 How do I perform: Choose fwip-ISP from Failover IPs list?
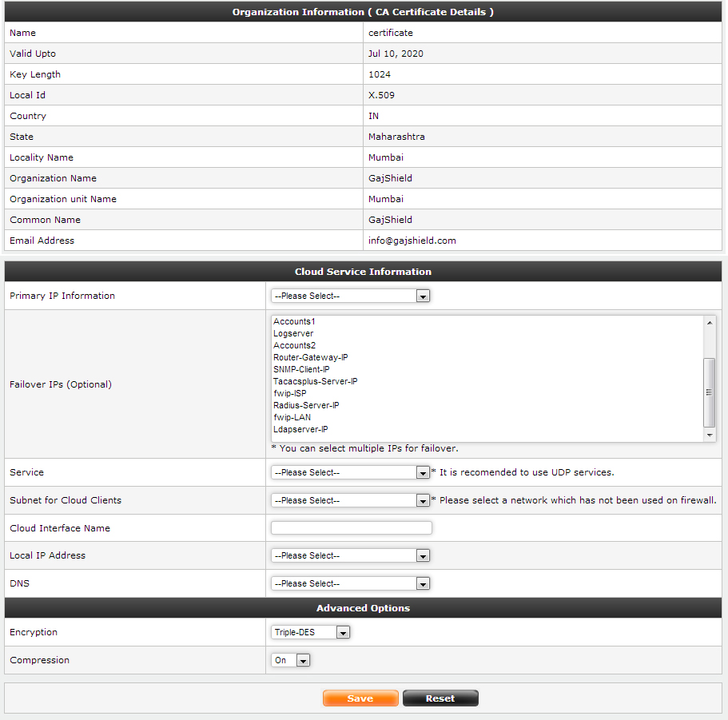[289, 393]
